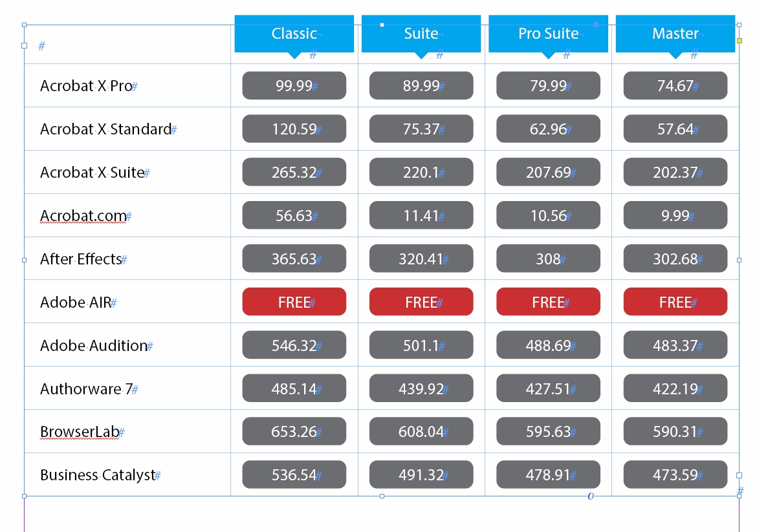Viewport: 757px width, 532px height.
Task: Place cursor in Business Catalyst text
Action: click(x=97, y=475)
